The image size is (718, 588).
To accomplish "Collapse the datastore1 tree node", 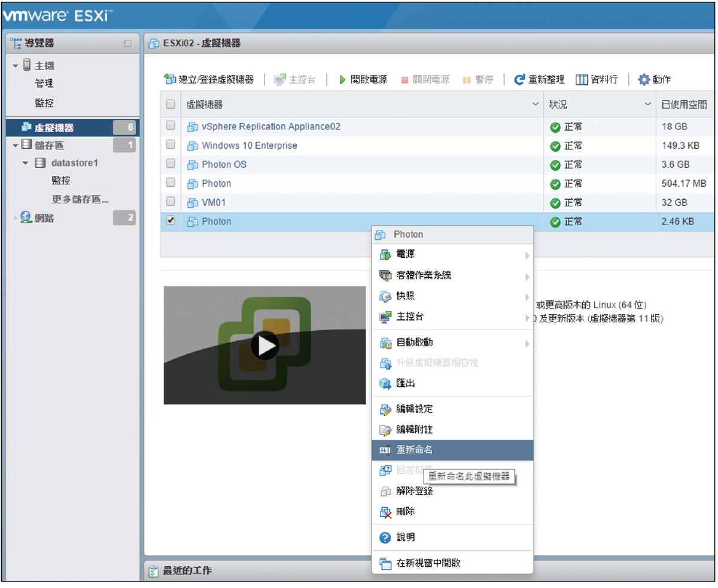I will pos(26,163).
